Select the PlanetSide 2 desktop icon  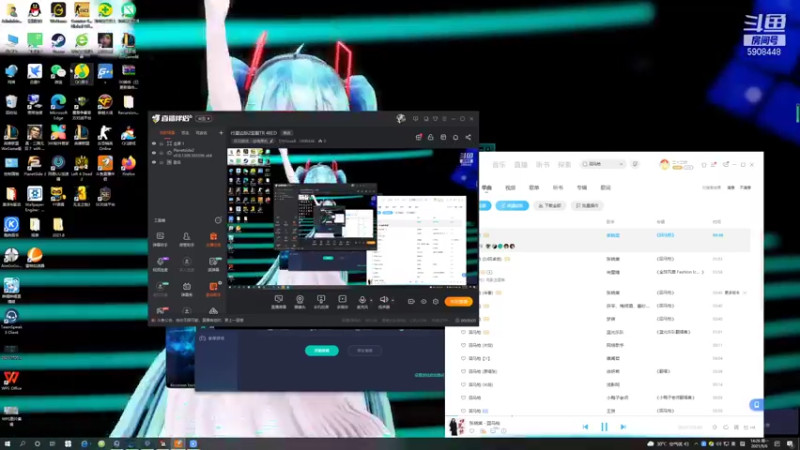pyautogui.click(x=35, y=163)
